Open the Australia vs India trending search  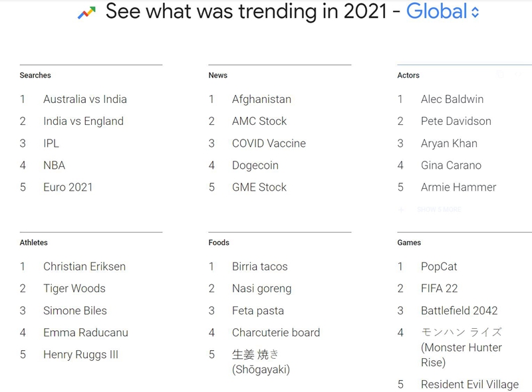84,99
